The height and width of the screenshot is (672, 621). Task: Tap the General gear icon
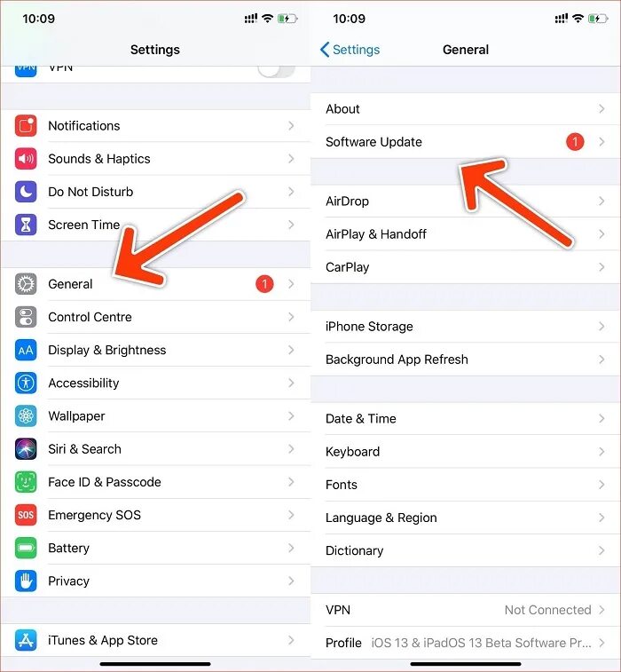pos(26,284)
